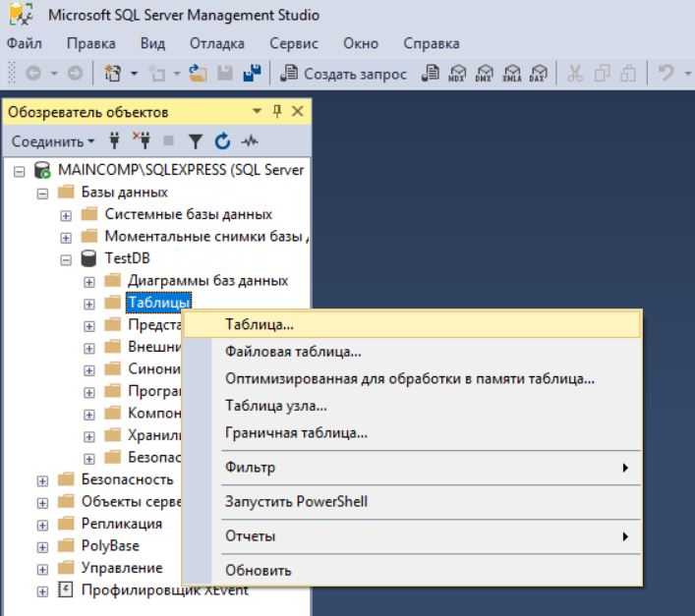The image size is (695, 616).
Task: Select the Репликация tree node
Action: 121,524
